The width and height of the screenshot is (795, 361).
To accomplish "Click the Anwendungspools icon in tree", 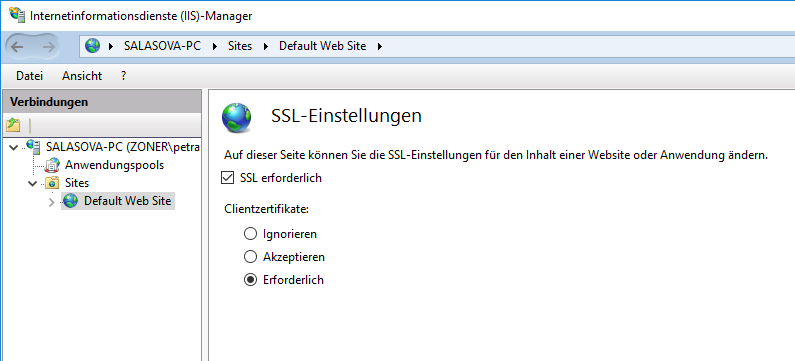I will 53,165.
